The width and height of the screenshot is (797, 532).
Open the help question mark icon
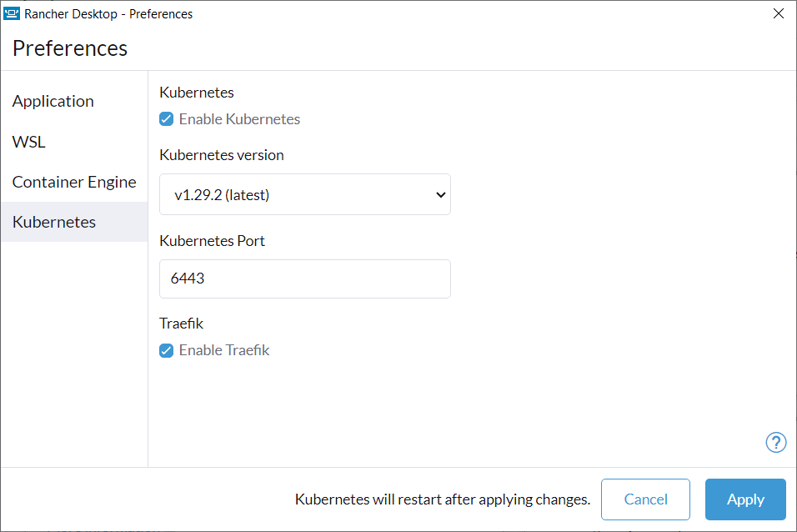[775, 443]
